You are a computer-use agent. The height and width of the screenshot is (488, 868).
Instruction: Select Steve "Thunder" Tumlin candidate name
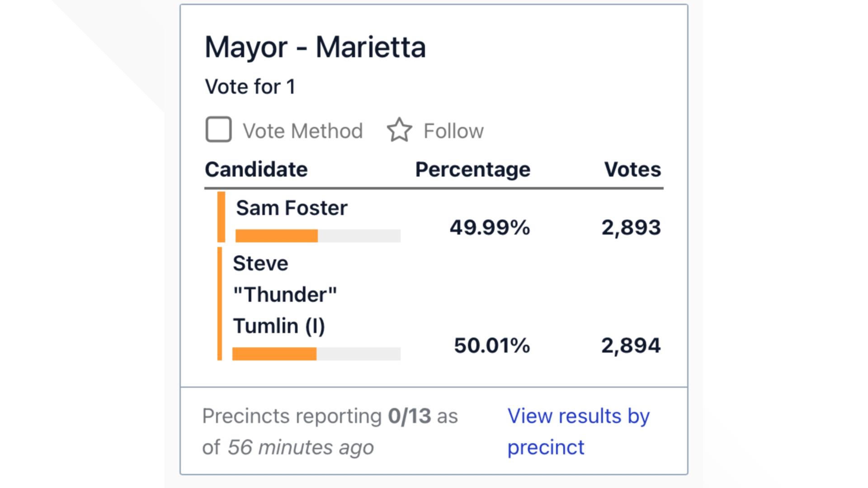point(285,295)
